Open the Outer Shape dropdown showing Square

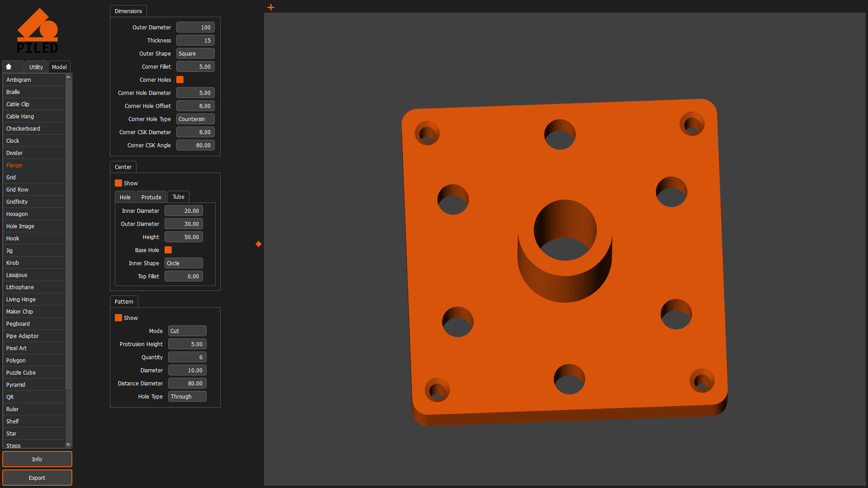click(195, 53)
